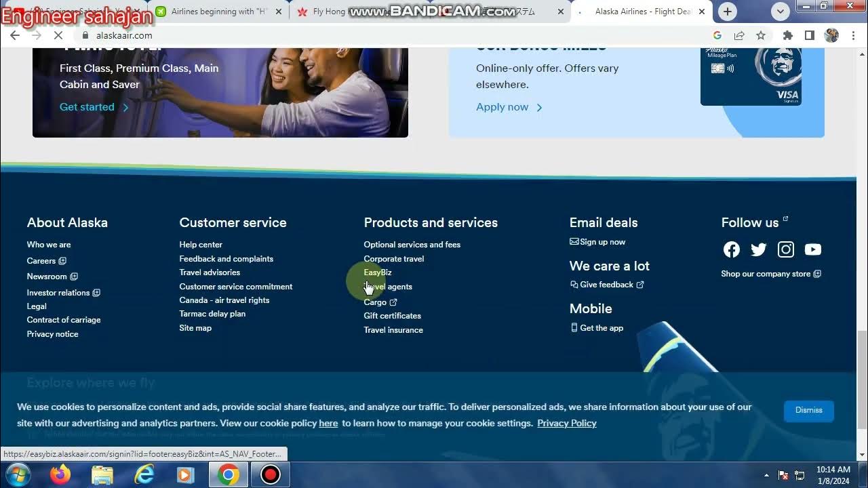Open Alaska Airlines Facebook page icon

731,250
